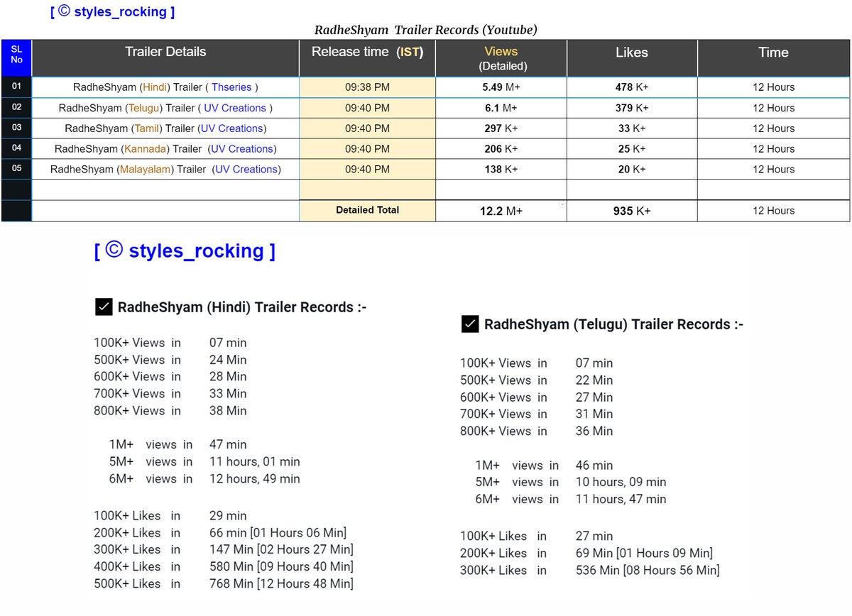Image resolution: width=852 pixels, height=616 pixels.
Task: Click row number 01 cell
Action: (x=16, y=87)
